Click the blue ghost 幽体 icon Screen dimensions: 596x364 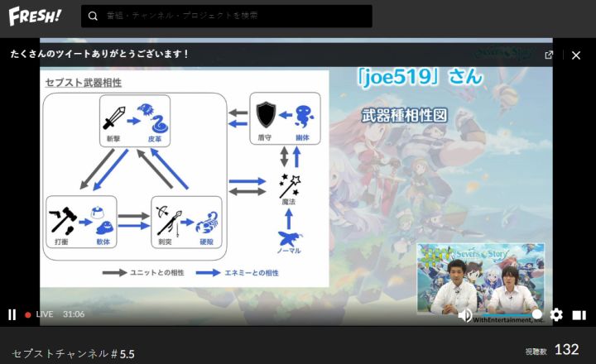(304, 116)
